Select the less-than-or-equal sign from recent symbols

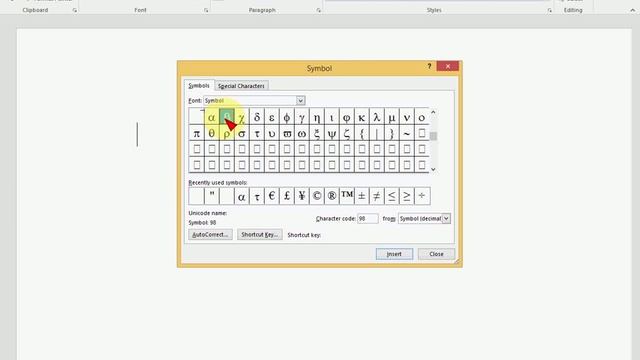pos(392,196)
